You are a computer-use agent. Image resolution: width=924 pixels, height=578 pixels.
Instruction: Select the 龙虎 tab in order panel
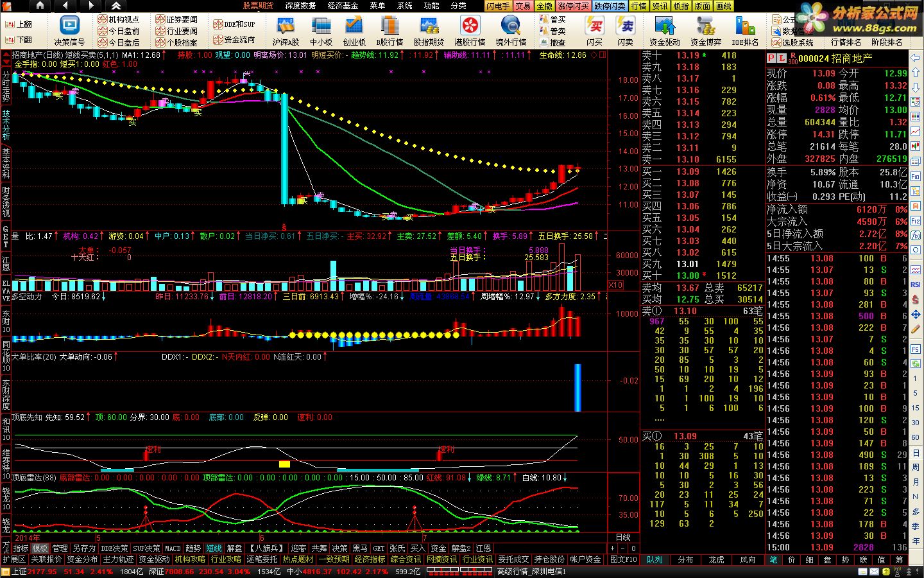(716, 560)
